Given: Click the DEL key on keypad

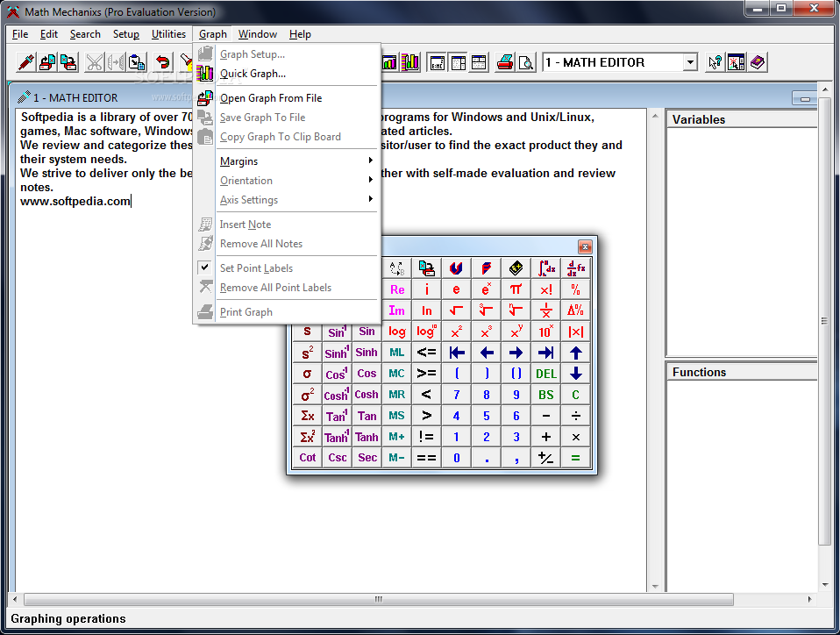Looking at the screenshot, I should tap(546, 374).
